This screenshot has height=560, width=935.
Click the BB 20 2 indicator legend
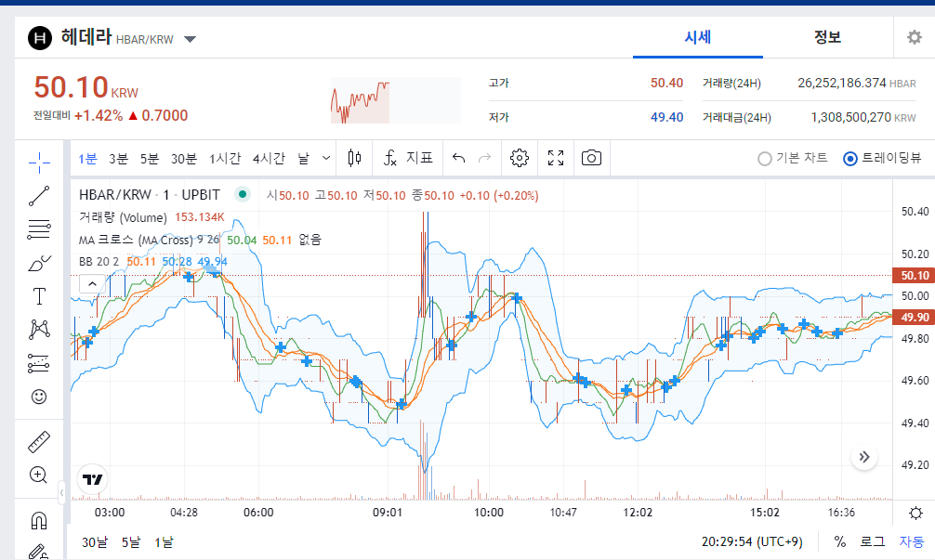tap(99, 262)
